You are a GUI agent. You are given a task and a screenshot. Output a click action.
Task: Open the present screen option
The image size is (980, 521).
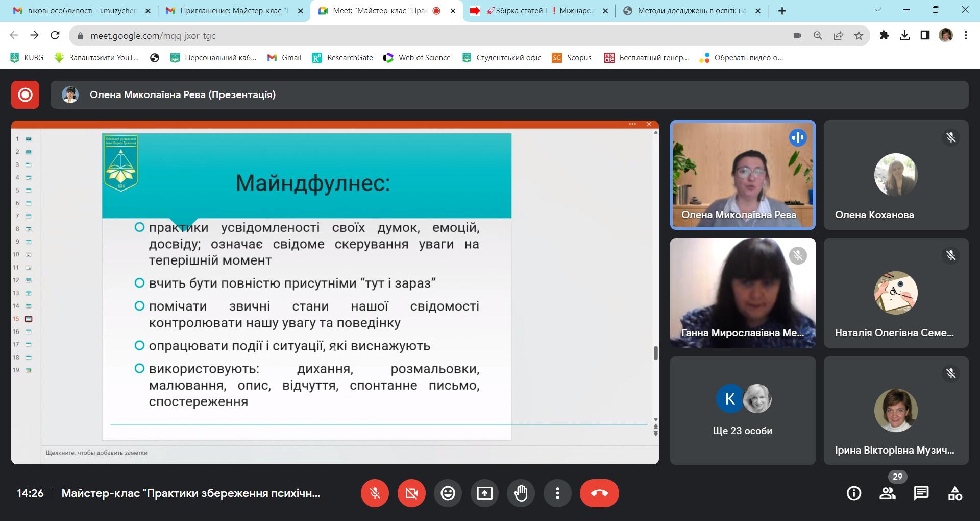484,493
